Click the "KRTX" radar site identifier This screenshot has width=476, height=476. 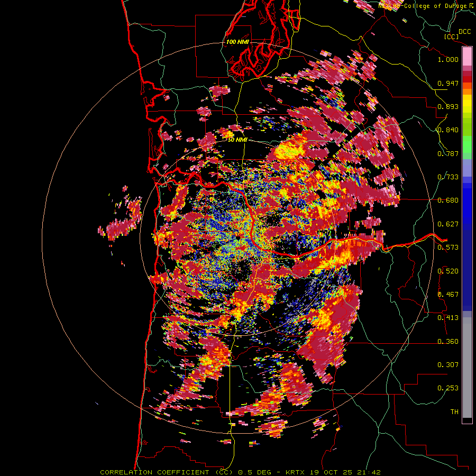(296, 472)
